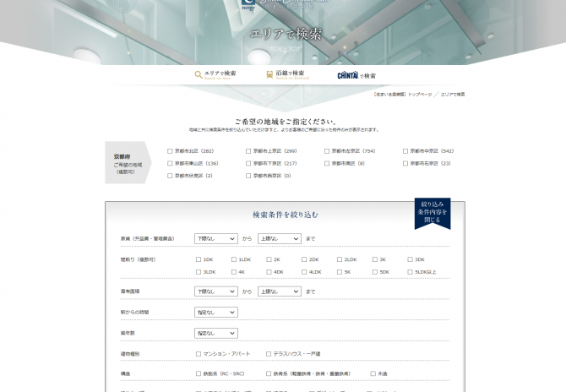Check 京都市中京区 (542)
566x392 pixels.
(405, 151)
